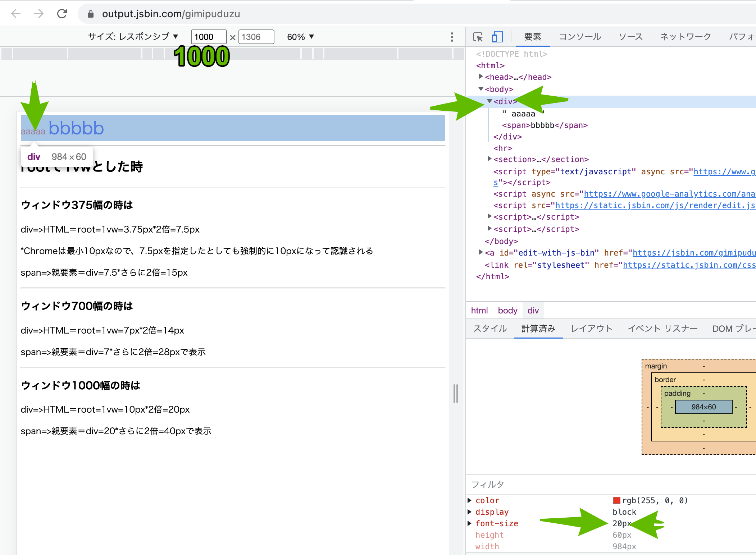Click the display value block

(x=624, y=512)
